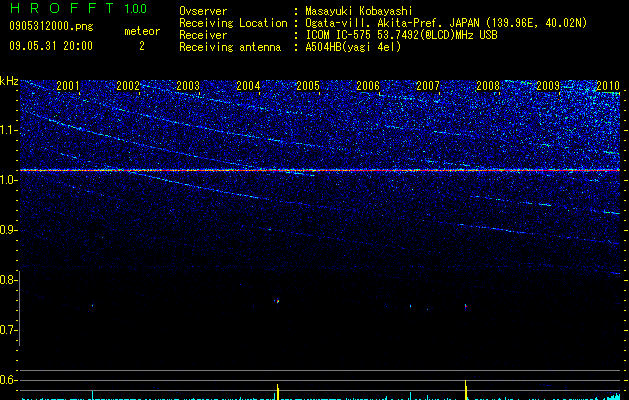Click the tall yellow power spike near 2008
Viewport: 629px width, 400px height.
click(x=466, y=390)
